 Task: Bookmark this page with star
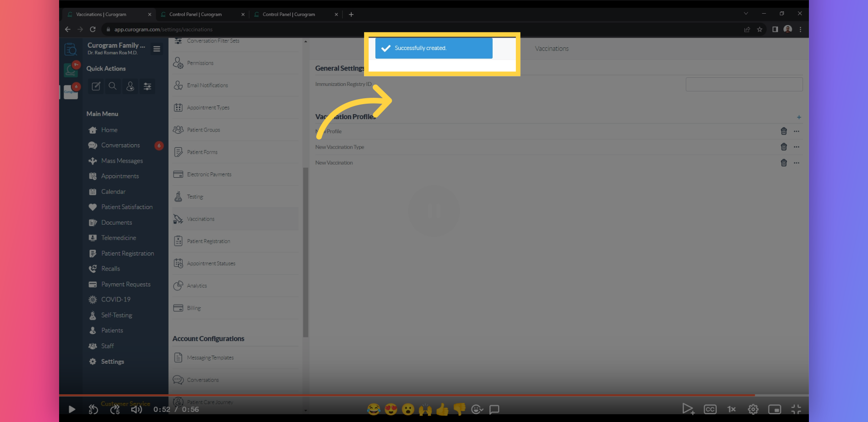tap(759, 30)
